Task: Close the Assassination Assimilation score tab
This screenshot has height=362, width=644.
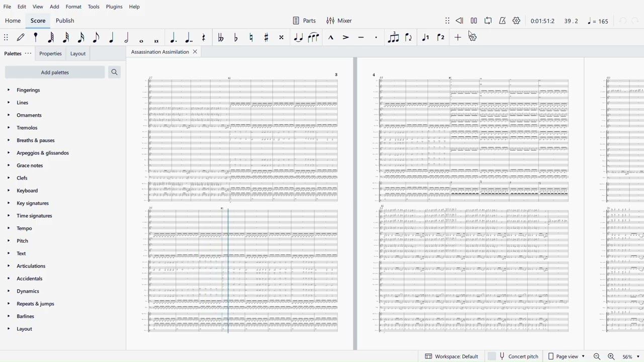Action: [x=195, y=52]
